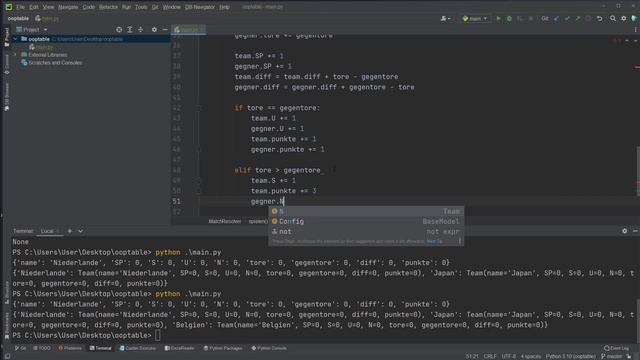The width and height of the screenshot is (640, 360).
Task: Rollback changes with the undo arrow icon
Action: (x=599, y=18)
